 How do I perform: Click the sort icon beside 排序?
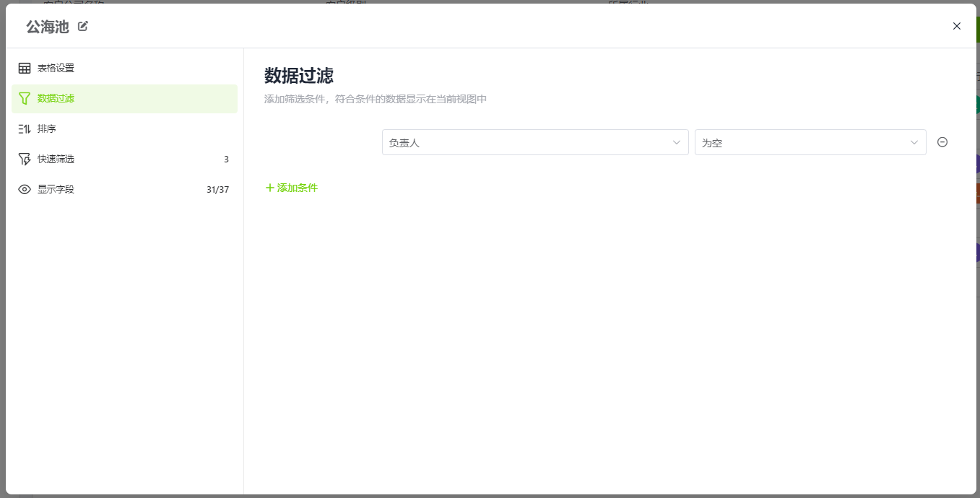point(25,129)
